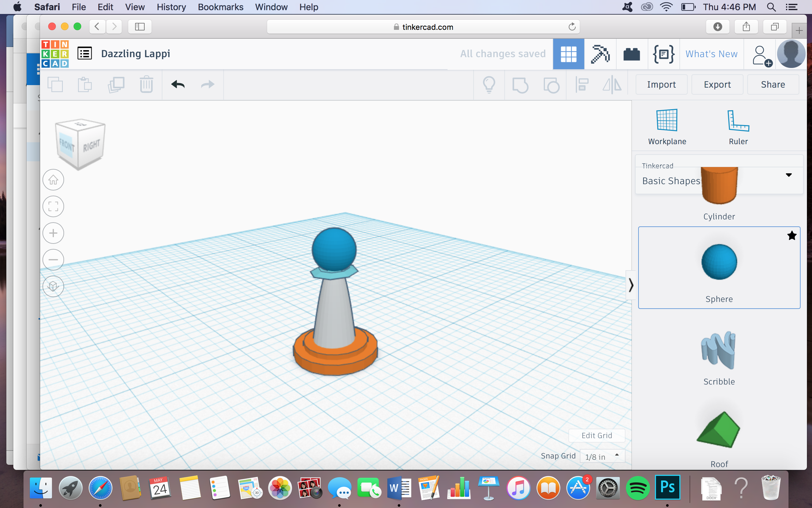
Task: Open the Bookmarks menu
Action: pyautogui.click(x=220, y=7)
